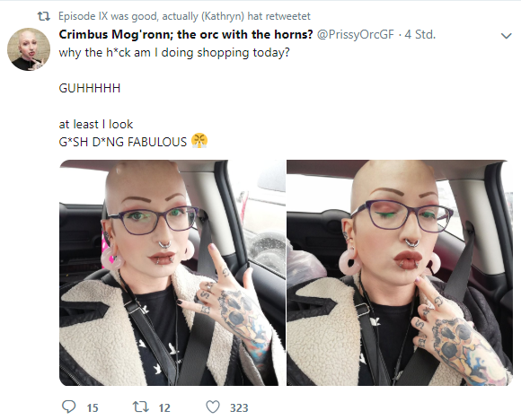Click display name Crimbus Mog'ronn
The image size is (521, 420).
tap(186, 34)
